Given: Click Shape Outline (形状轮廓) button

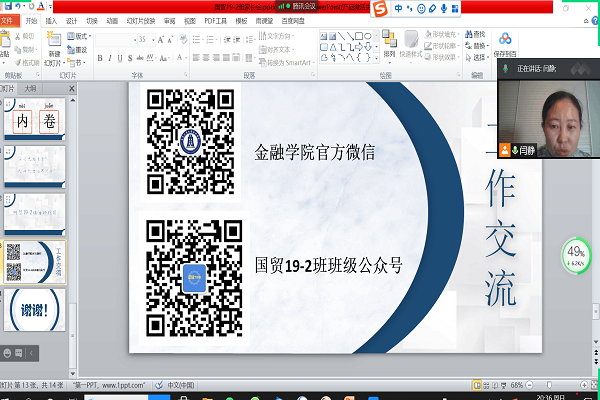Looking at the screenshot, I should click(x=441, y=46).
